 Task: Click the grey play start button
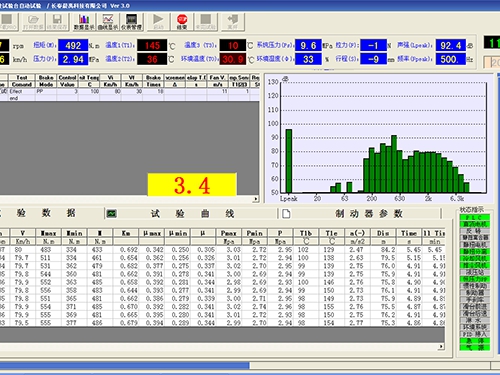click(158, 22)
